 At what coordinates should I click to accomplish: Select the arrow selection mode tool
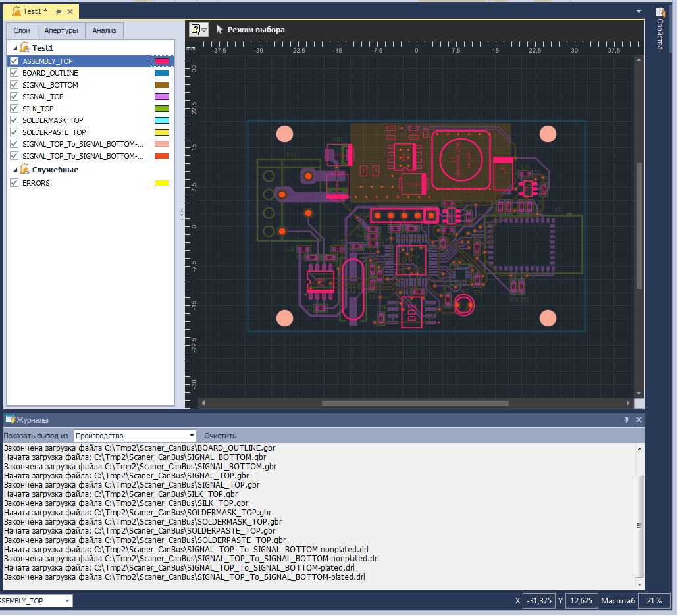point(219,30)
